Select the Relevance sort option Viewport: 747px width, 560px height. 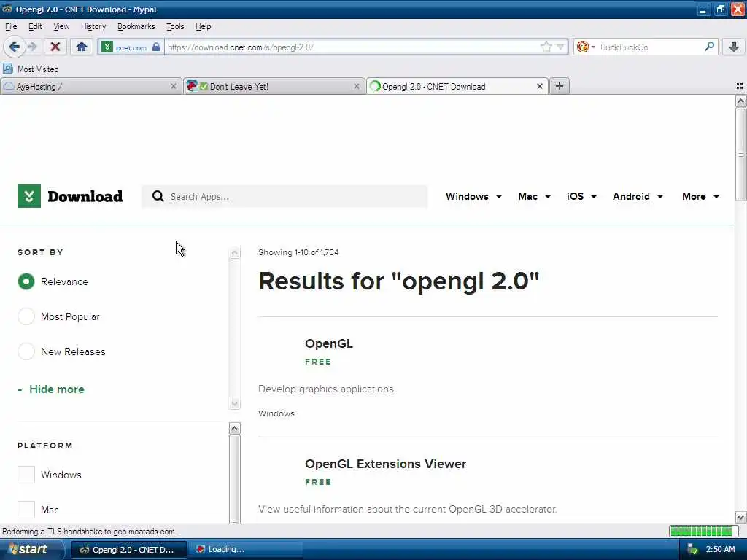pos(26,281)
